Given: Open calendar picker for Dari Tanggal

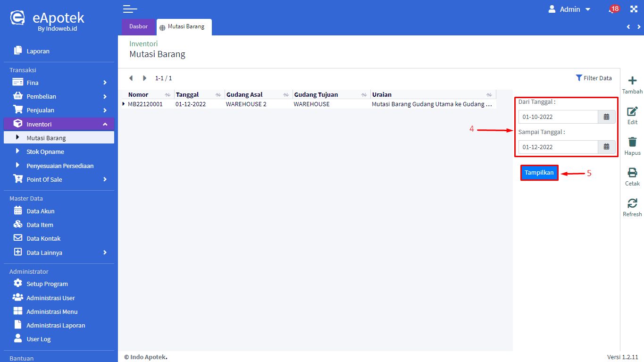Looking at the screenshot, I should point(607,117).
